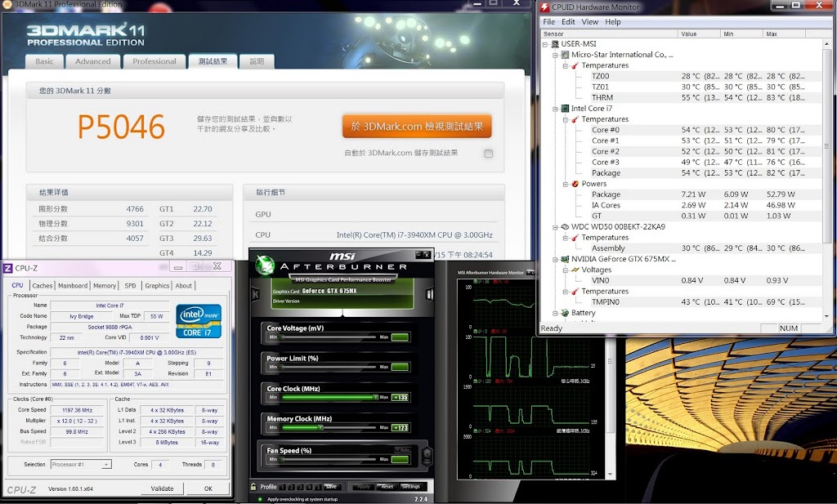Collapse the Powers node expander

pyautogui.click(x=566, y=184)
